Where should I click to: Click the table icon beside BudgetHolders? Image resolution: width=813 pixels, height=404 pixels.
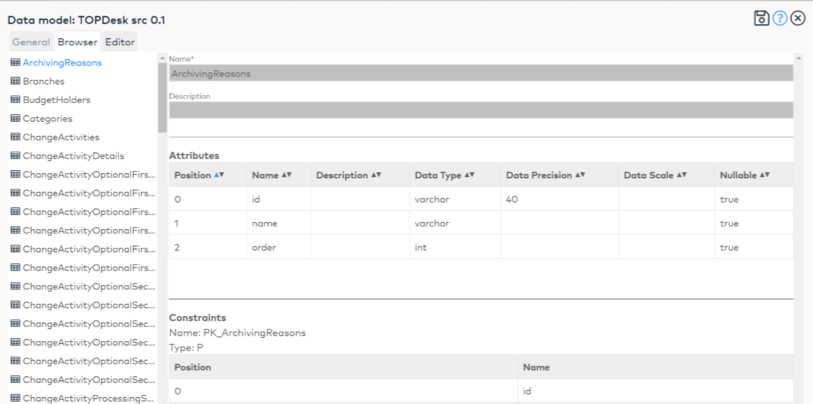15,100
